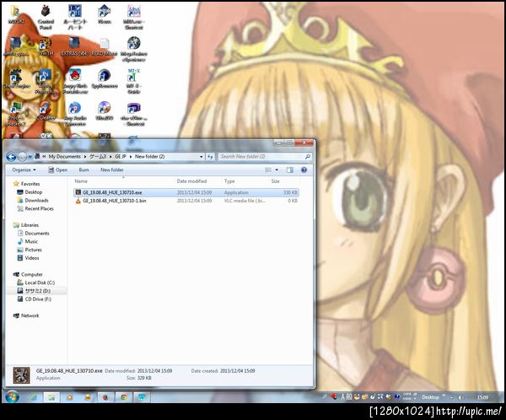Create a New folder from toolbar

112,170
